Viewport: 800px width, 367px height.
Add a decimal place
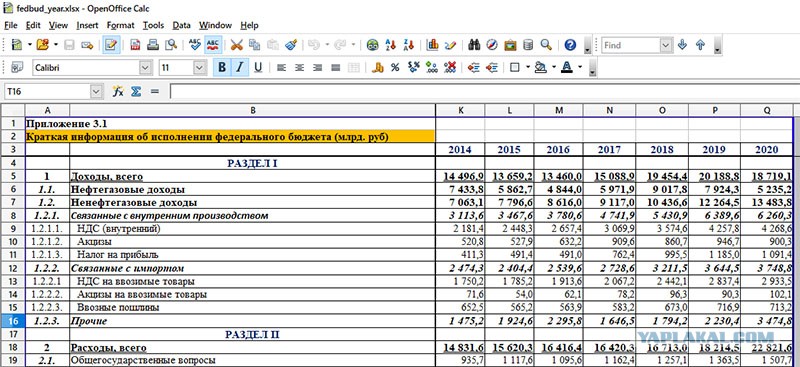[x=432, y=67]
